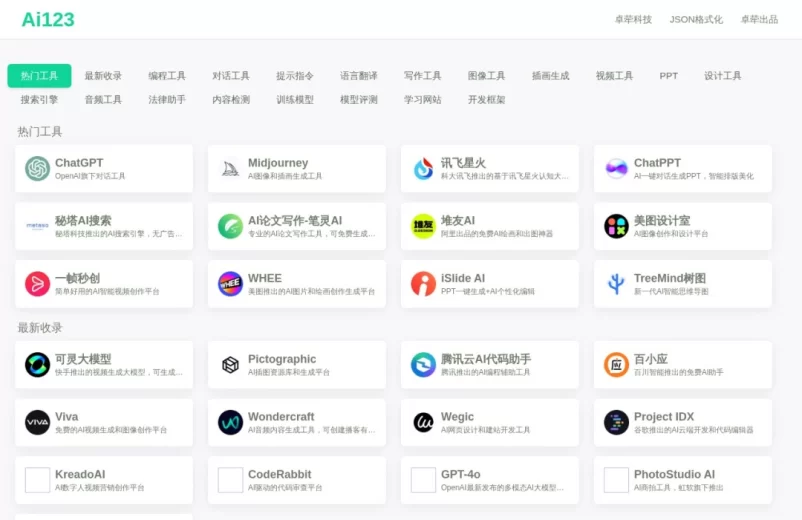Viewport: 802px width, 520px height.
Task: Click the WHEE round icon
Action: tap(230, 284)
